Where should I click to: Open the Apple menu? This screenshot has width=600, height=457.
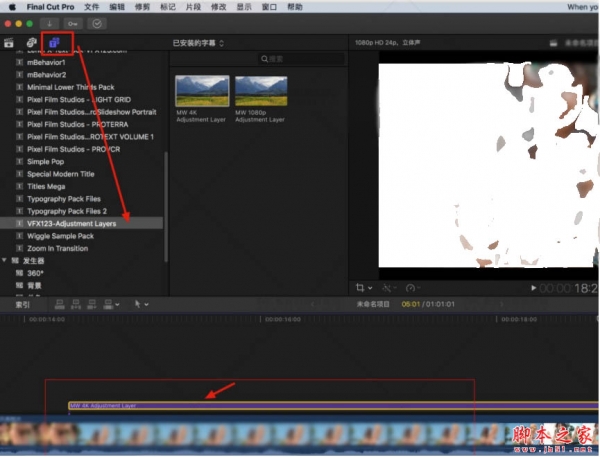click(10, 6)
